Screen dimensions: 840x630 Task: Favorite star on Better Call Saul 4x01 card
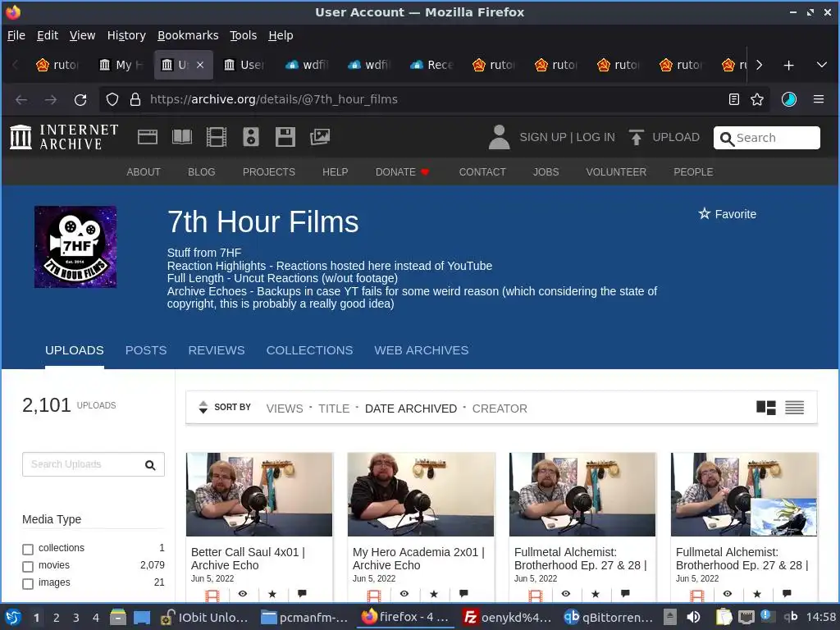272,594
